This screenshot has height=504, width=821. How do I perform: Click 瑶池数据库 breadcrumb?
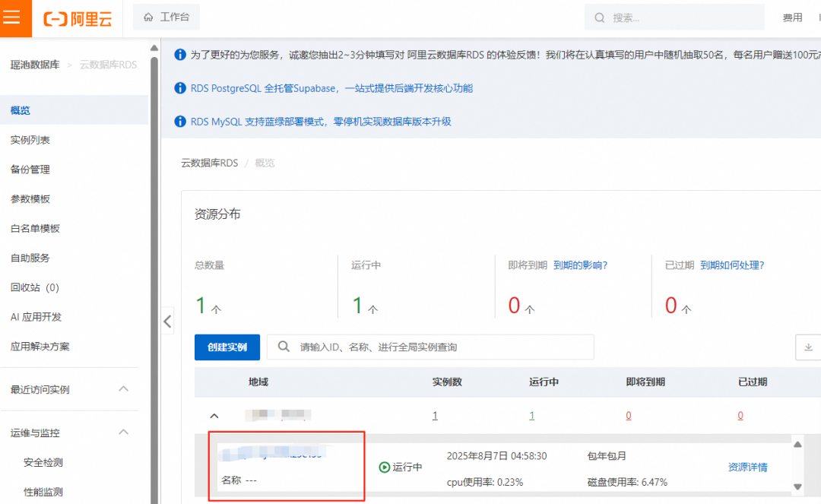[x=35, y=65]
